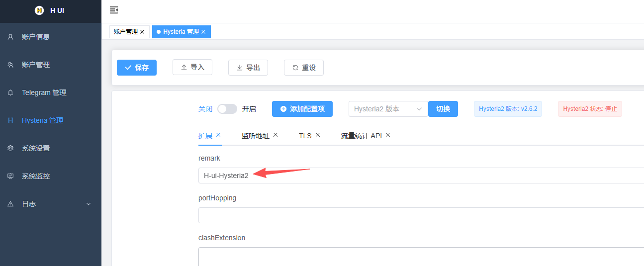The width and height of the screenshot is (644, 266).
Task: Close the 账户管理 page tab
Action: click(x=142, y=32)
